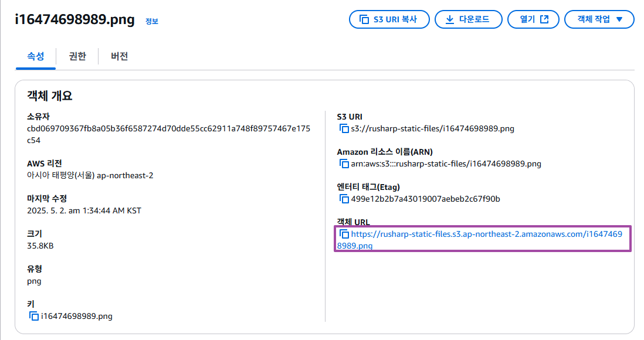Click the Etag value 499e12b2b7a43019007aebeb2c67f90b
644x340 pixels.
click(425, 199)
